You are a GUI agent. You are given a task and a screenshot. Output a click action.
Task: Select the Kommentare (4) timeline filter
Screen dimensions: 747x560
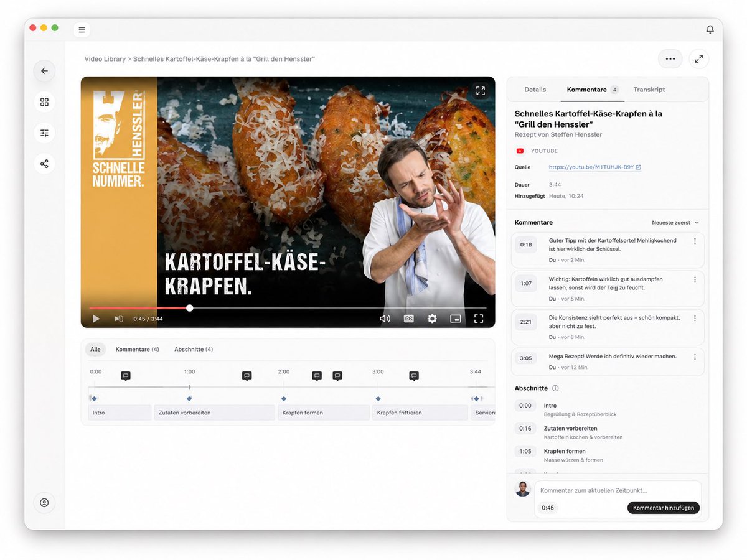(138, 350)
